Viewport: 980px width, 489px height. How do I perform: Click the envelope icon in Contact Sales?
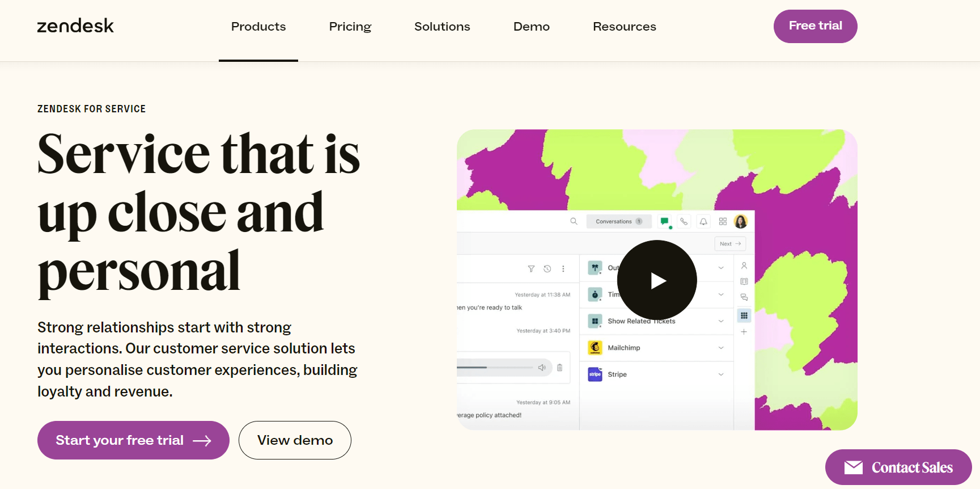point(853,467)
